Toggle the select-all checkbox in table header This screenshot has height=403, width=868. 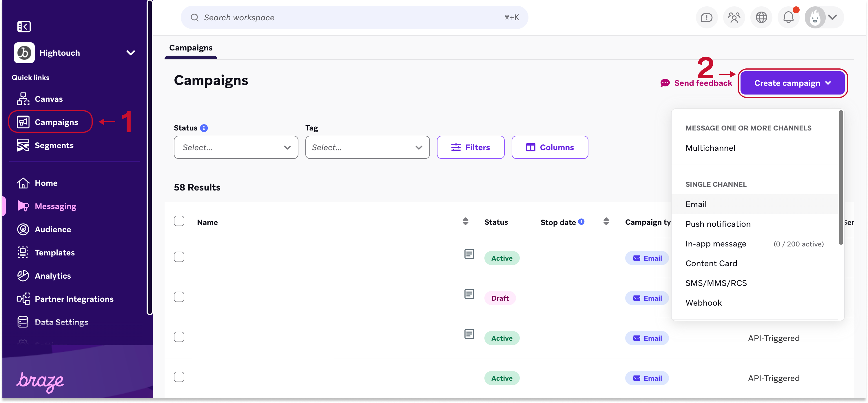click(179, 221)
